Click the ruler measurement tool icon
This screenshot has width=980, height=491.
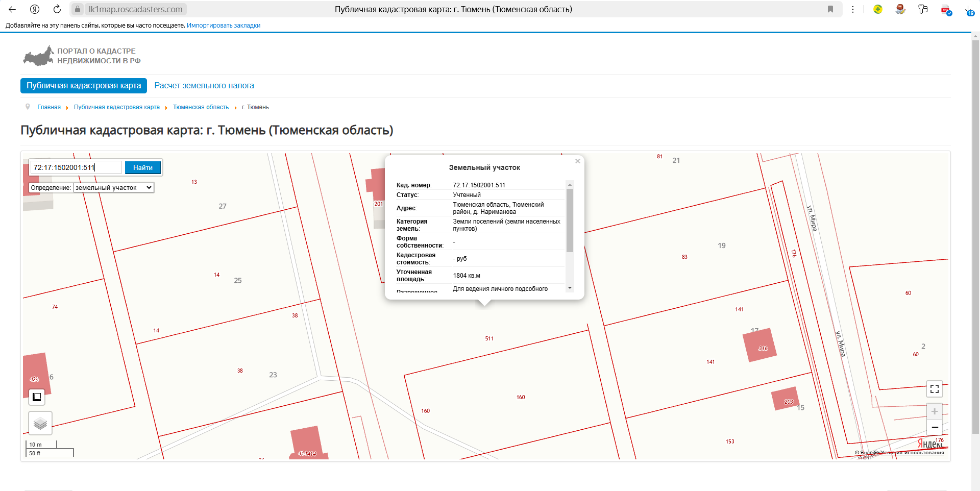tap(37, 397)
